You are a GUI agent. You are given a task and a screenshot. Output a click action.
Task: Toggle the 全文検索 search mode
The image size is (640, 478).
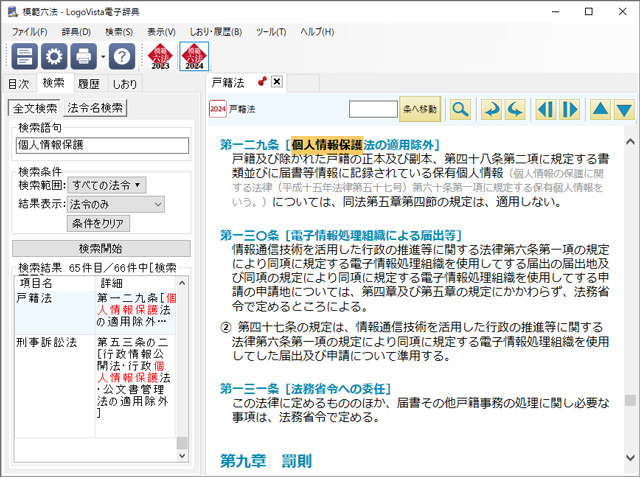click(x=35, y=108)
